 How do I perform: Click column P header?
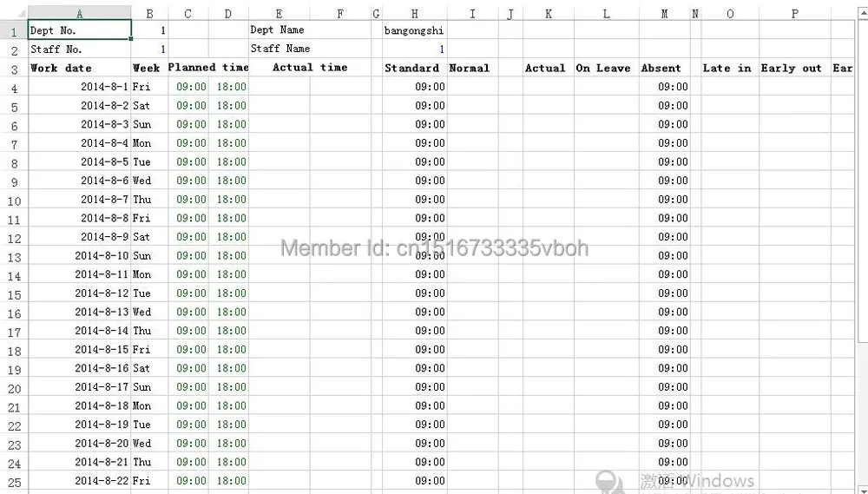[794, 14]
